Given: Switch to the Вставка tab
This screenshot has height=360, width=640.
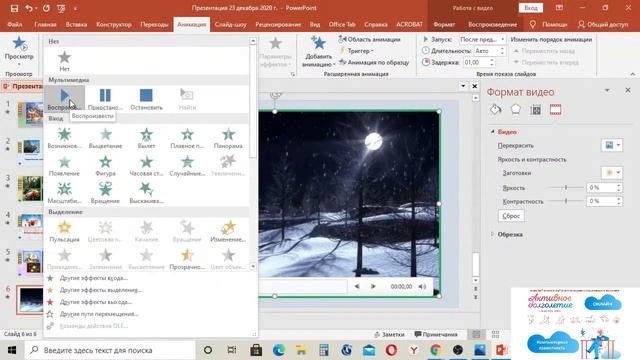Looking at the screenshot, I should pyautogui.click(x=76, y=24).
